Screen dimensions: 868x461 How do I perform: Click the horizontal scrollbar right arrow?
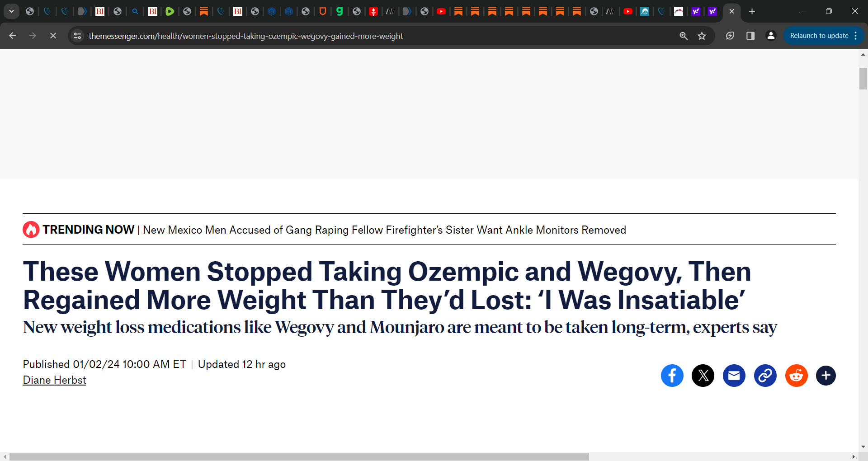tap(854, 457)
